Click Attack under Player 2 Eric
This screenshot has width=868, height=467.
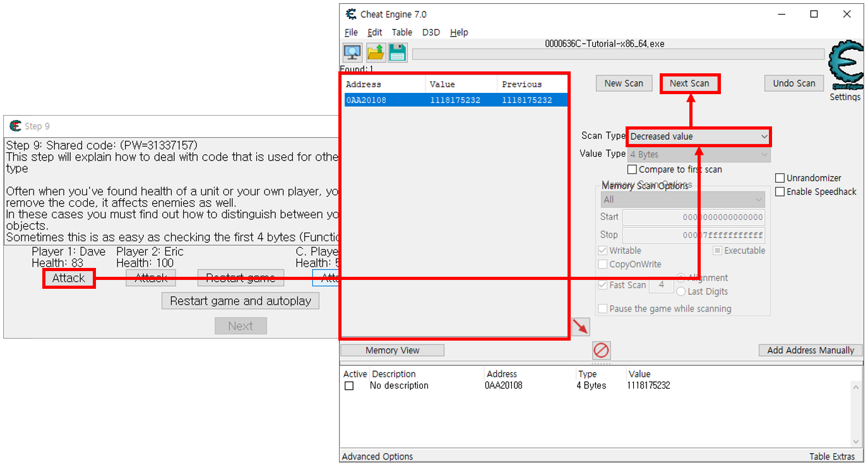click(151, 278)
